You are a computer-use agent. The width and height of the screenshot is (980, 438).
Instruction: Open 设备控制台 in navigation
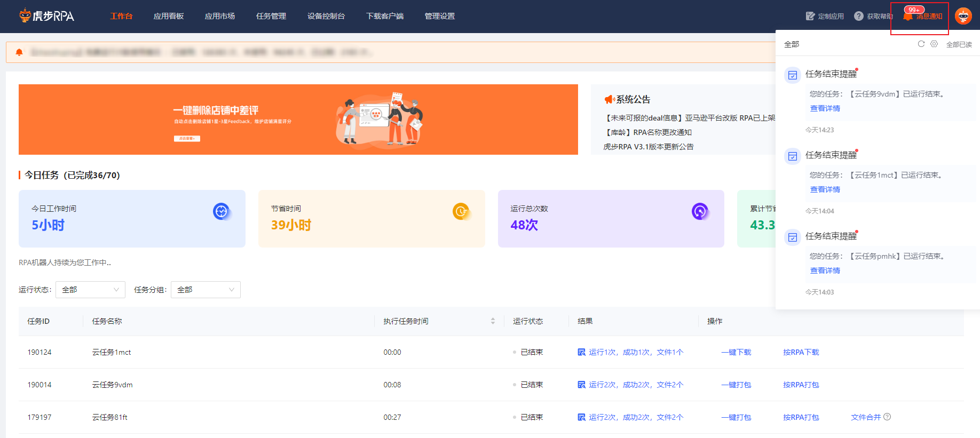[326, 16]
